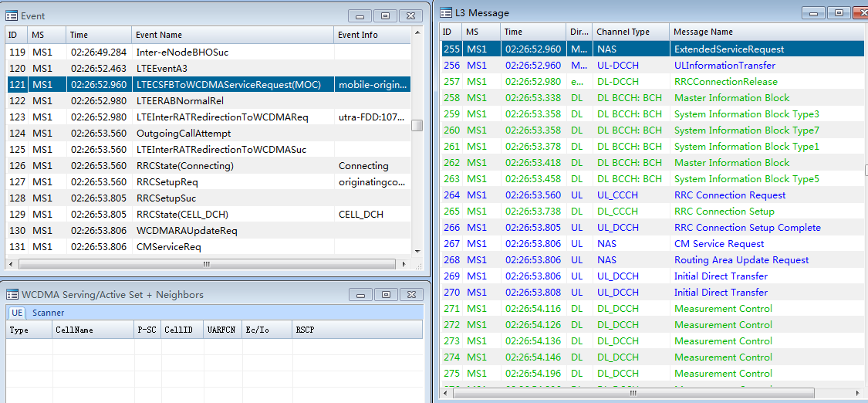Viewport: 868px width, 403px height.
Task: Click the Type column header in WCDMA panel
Action: coord(29,330)
